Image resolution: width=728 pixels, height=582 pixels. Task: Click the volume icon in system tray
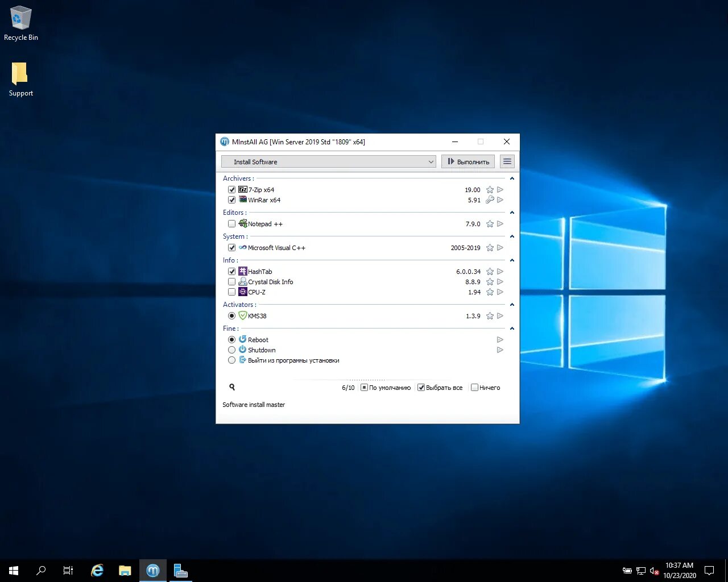654,571
